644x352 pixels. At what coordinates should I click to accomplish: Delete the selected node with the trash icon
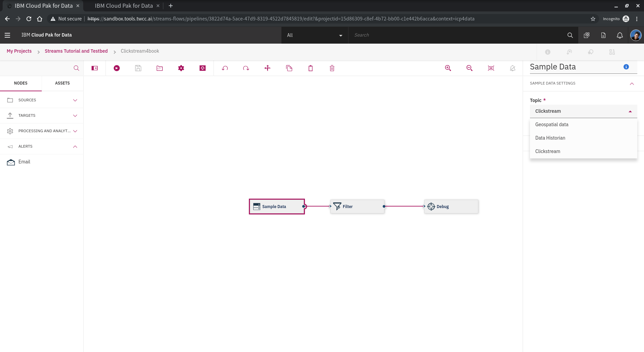(x=332, y=68)
